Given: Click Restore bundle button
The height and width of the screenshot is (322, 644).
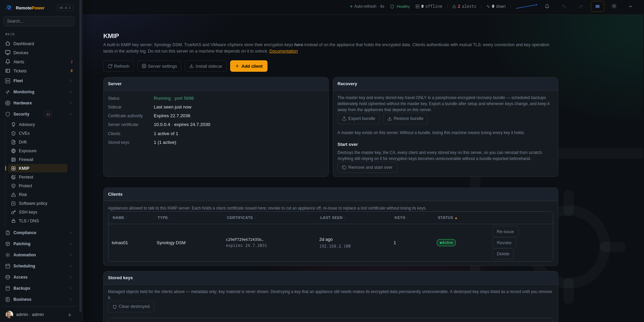Looking at the screenshot, I should (x=405, y=119).
